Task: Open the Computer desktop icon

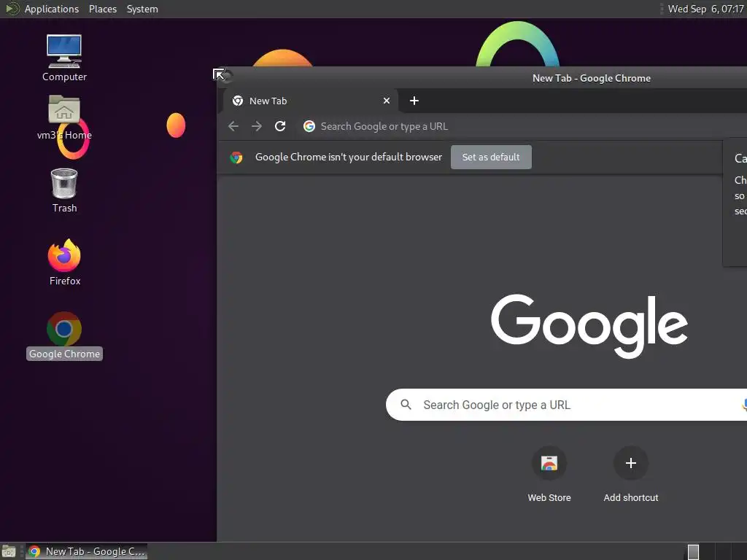Action: point(64,58)
